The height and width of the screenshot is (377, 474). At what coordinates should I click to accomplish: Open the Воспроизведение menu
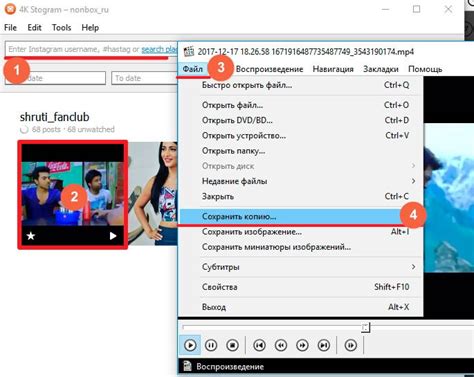tap(269, 69)
